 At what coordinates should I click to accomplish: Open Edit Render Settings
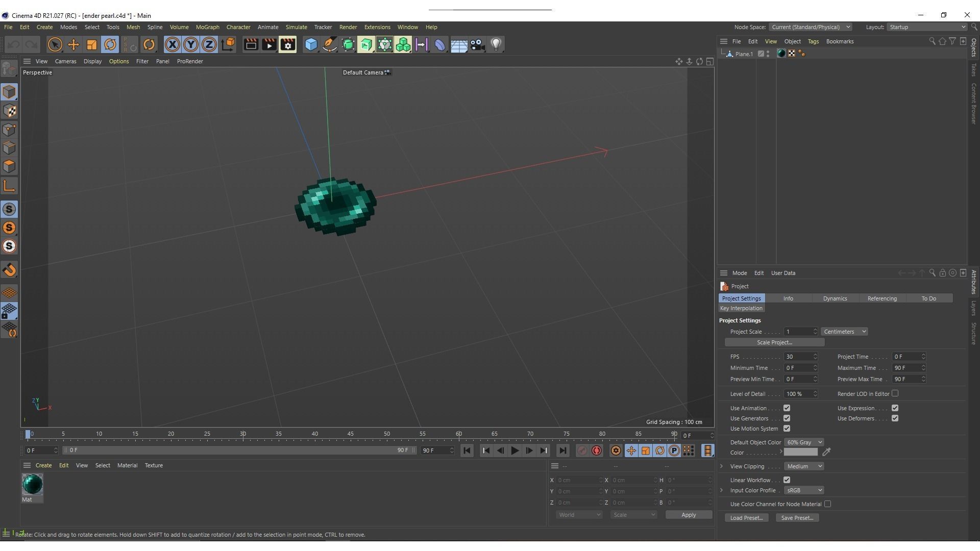288,45
